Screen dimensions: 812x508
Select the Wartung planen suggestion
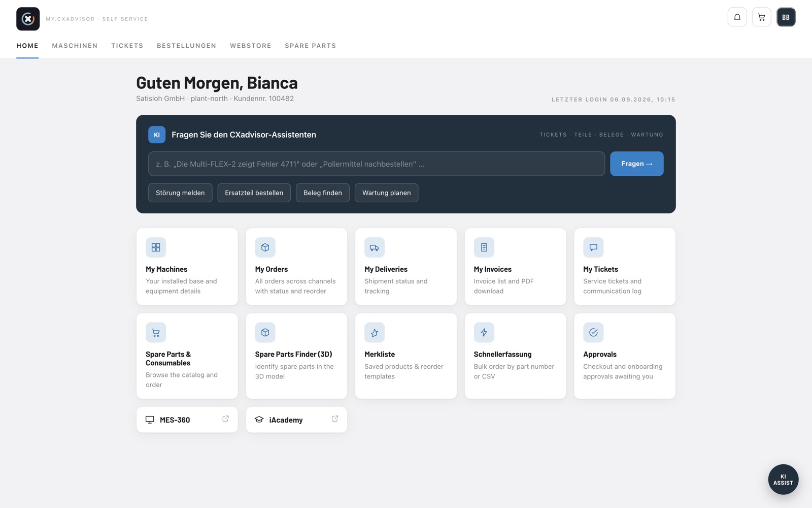(x=386, y=193)
